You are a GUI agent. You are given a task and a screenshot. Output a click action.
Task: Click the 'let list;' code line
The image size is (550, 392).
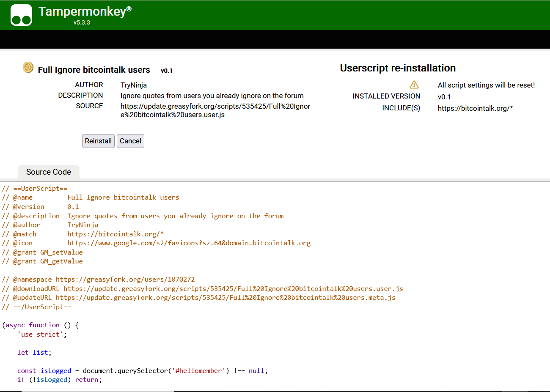(34, 353)
